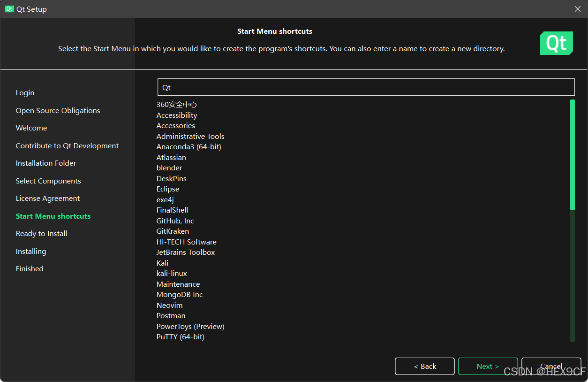Click the License Agreement step
This screenshot has height=382, width=588.
[x=48, y=199]
